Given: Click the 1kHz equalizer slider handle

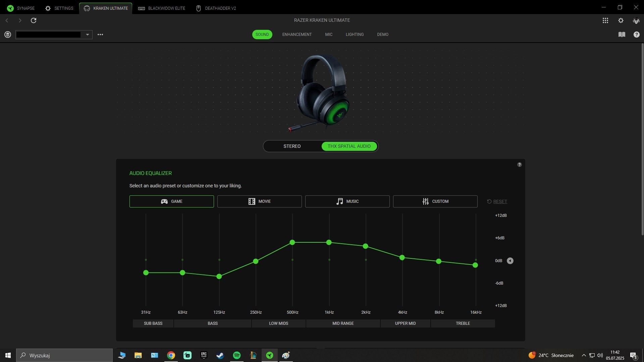Looking at the screenshot, I should (x=329, y=242).
